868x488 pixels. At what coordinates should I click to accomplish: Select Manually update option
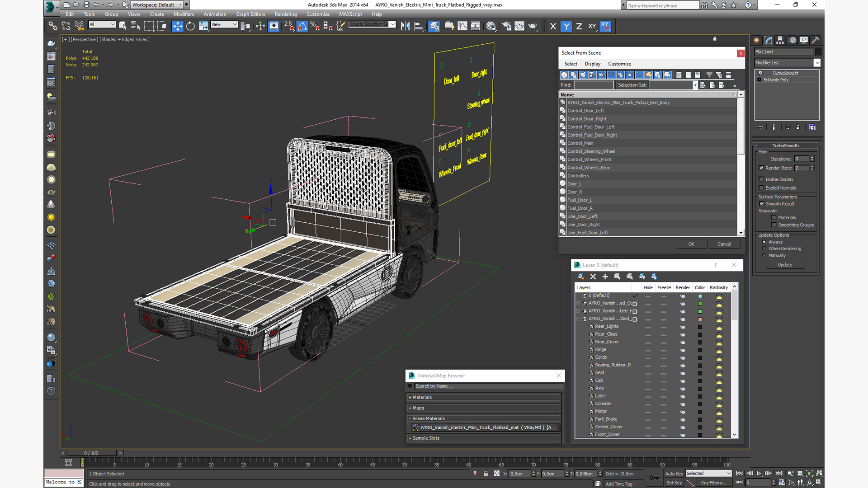click(764, 255)
